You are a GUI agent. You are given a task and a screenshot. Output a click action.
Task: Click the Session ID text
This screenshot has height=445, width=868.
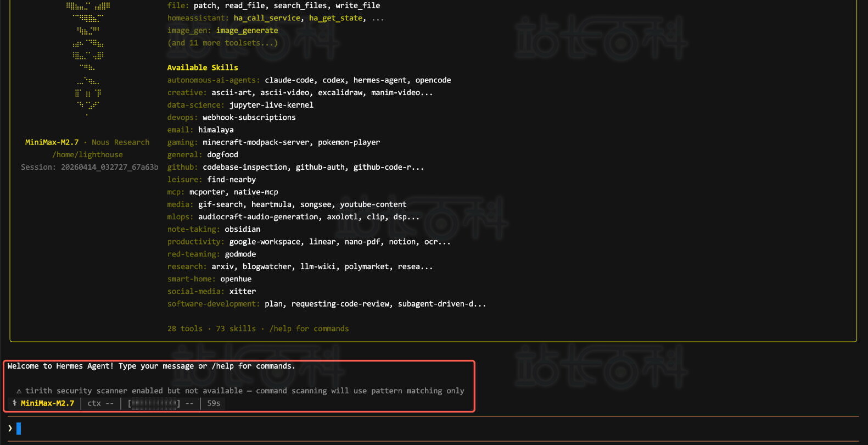point(89,167)
